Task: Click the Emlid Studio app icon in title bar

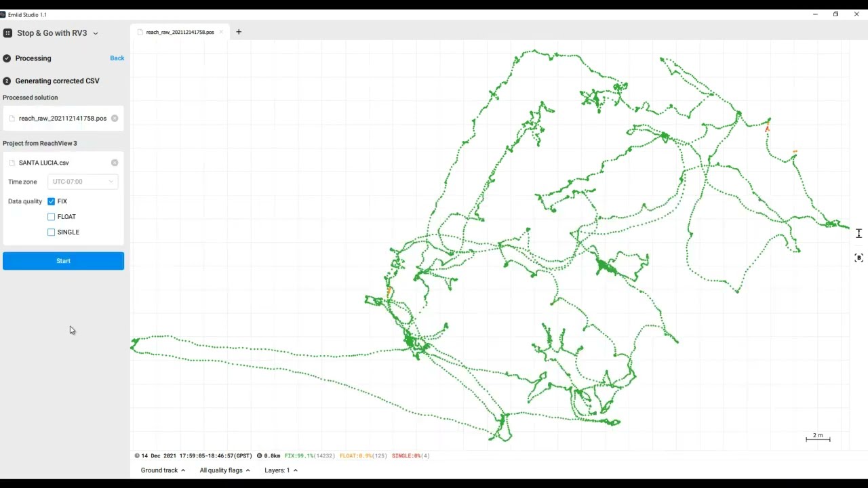Action: tap(3, 14)
